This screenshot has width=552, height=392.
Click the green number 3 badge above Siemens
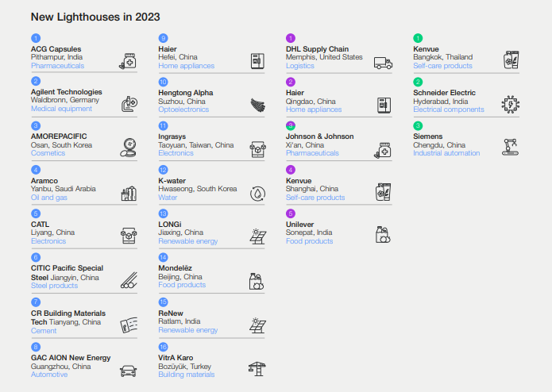[418, 125]
